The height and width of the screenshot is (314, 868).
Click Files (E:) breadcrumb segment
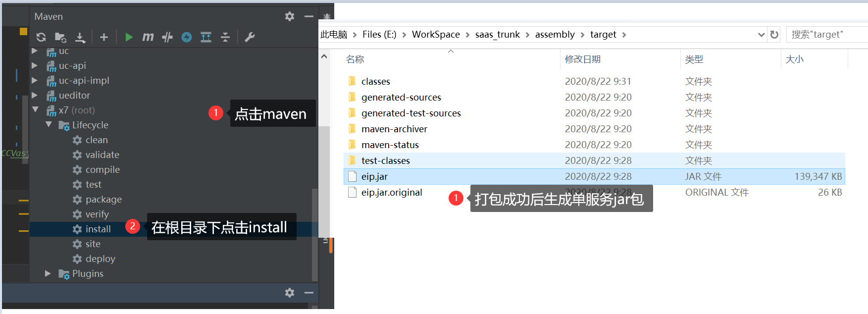pyautogui.click(x=379, y=34)
